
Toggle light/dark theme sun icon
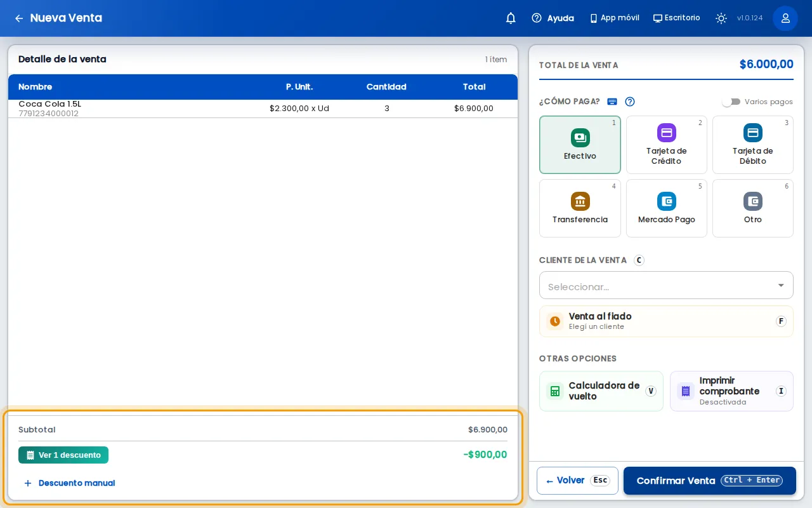[721, 18]
